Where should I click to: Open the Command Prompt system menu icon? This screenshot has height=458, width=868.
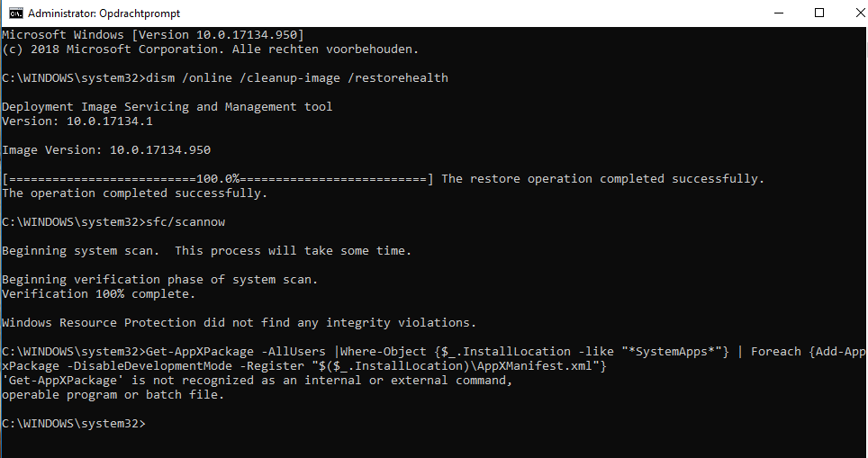(x=15, y=13)
